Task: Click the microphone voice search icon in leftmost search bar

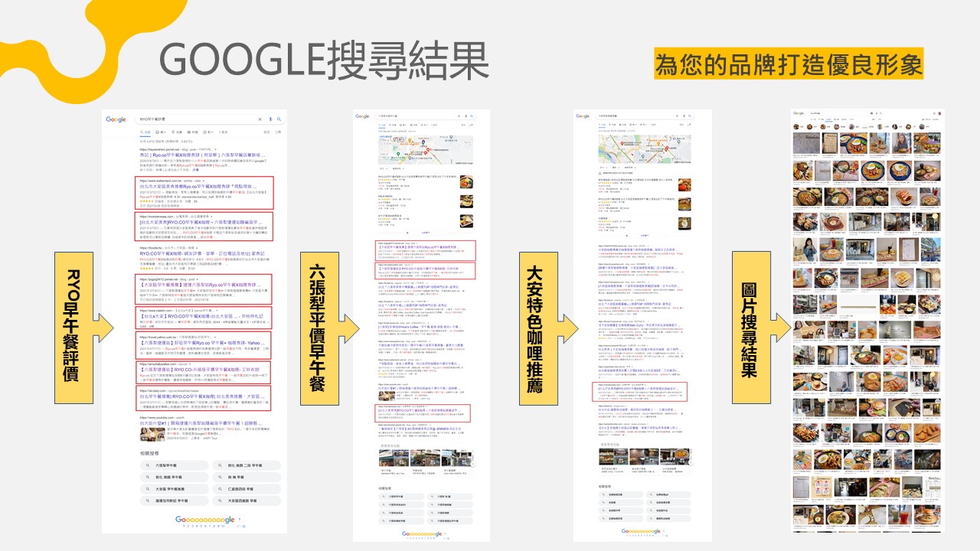Action: [269, 119]
